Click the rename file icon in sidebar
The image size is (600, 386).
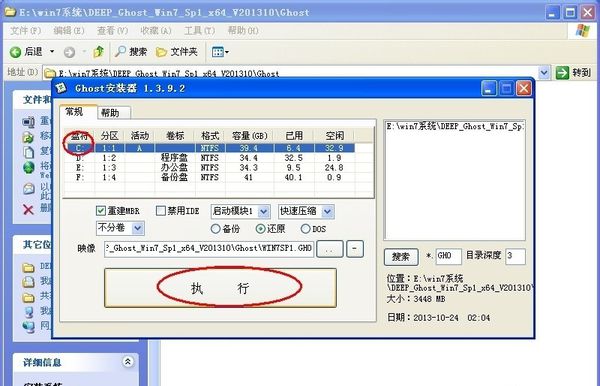(28, 122)
